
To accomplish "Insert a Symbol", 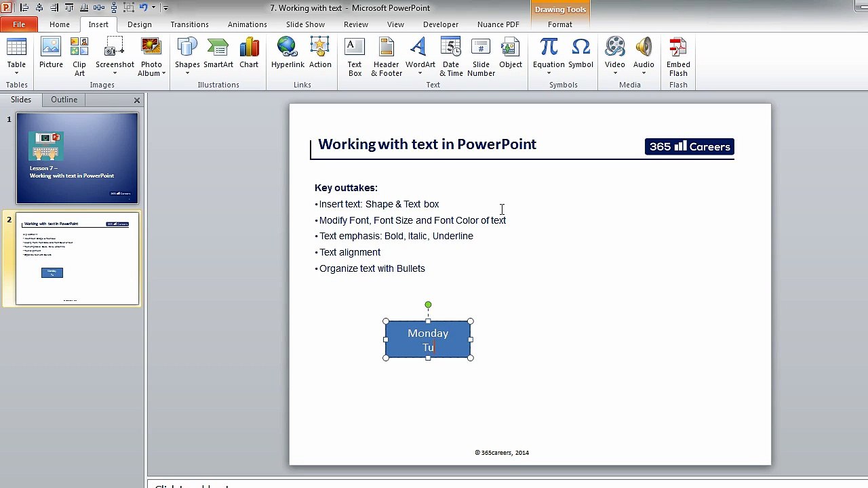I will pos(580,54).
